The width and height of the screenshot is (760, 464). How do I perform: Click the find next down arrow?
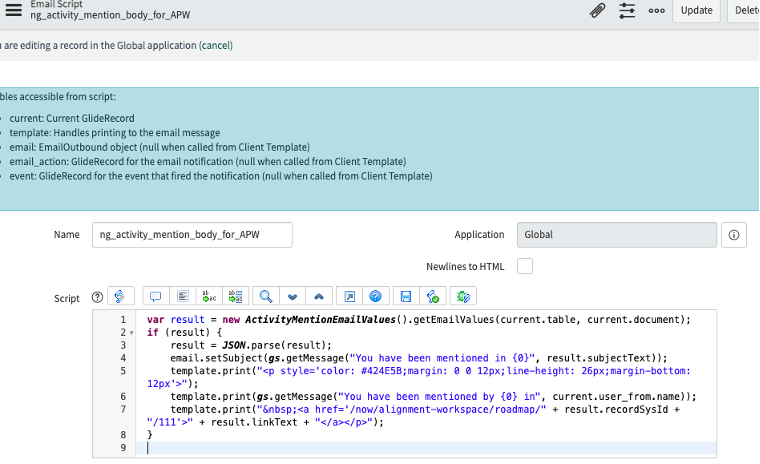click(292, 296)
